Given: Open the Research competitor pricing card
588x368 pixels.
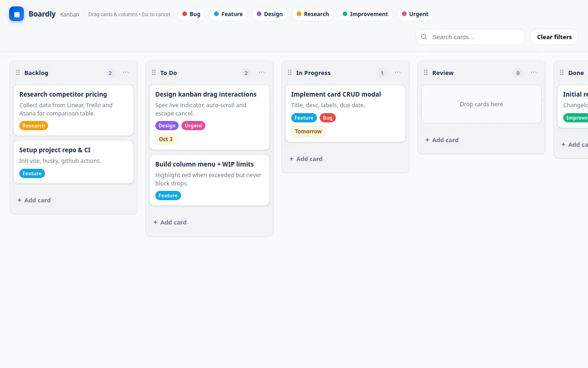Looking at the screenshot, I should coord(73,110).
